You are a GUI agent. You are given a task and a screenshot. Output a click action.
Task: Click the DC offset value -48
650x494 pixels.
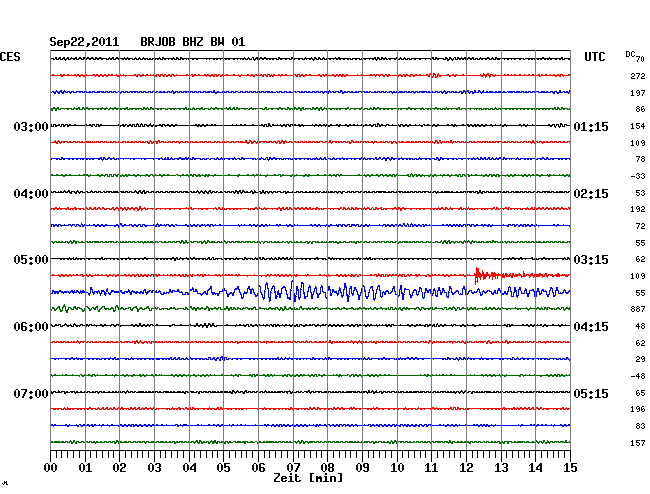click(x=638, y=376)
